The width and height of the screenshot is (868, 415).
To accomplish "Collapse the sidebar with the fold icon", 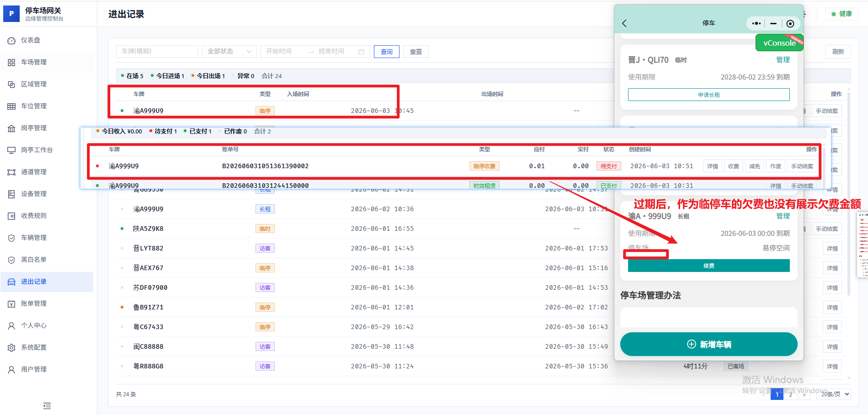I will coord(47,406).
